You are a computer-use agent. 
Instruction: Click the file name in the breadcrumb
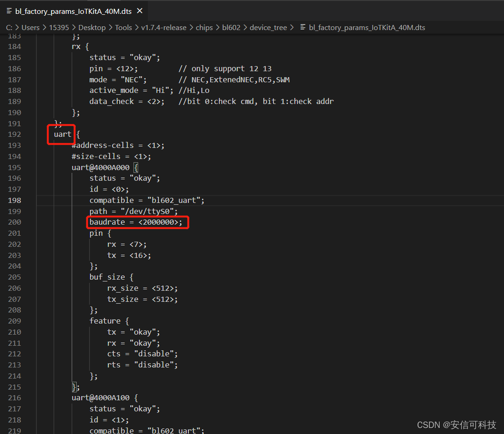(367, 28)
